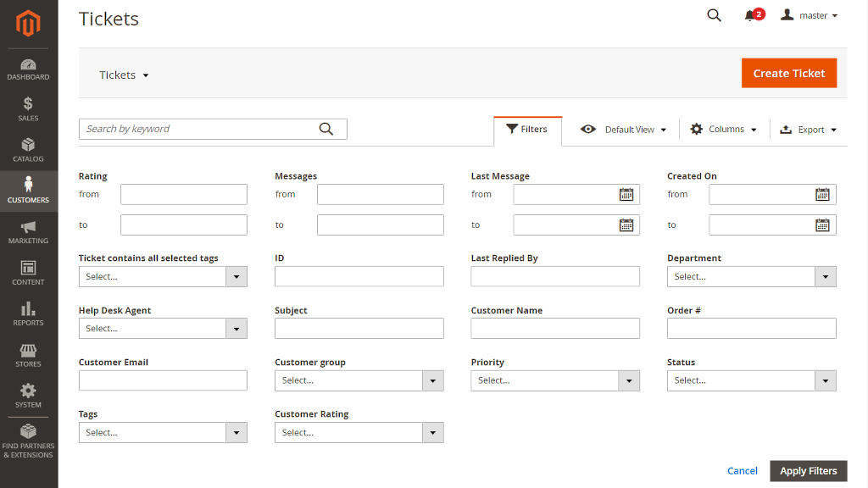Focus the ID input field

[359, 277]
